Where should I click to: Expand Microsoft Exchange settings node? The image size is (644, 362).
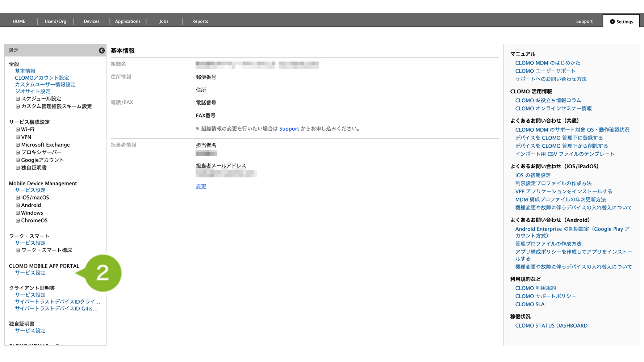tap(18, 145)
